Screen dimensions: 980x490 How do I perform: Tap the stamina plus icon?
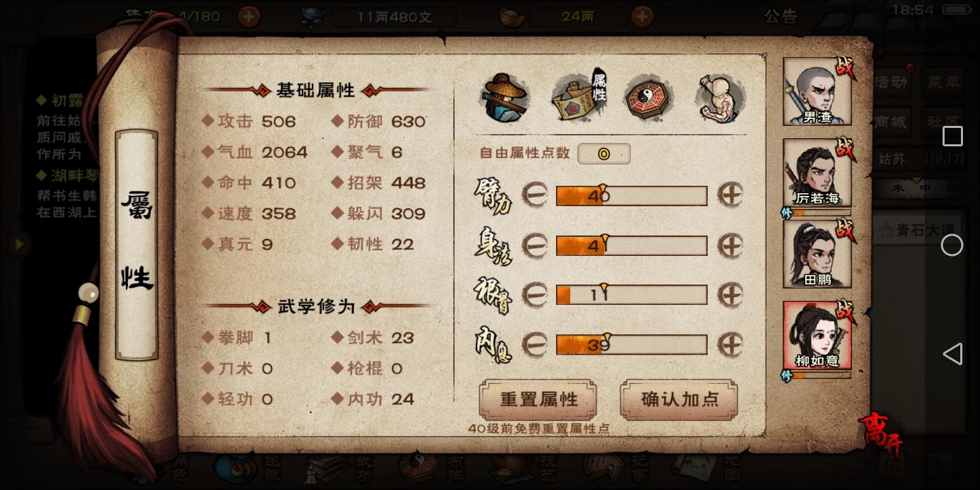(249, 16)
